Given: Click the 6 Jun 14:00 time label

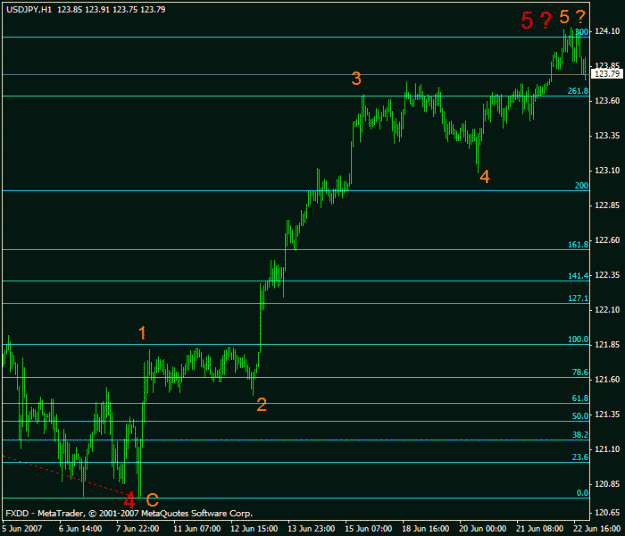Looking at the screenshot, I should (80, 528).
